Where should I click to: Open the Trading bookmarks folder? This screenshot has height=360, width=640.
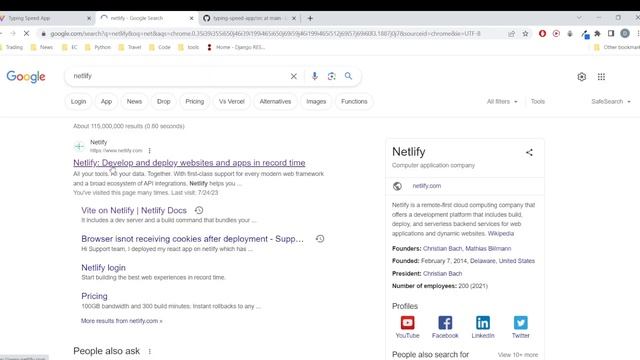(11, 47)
